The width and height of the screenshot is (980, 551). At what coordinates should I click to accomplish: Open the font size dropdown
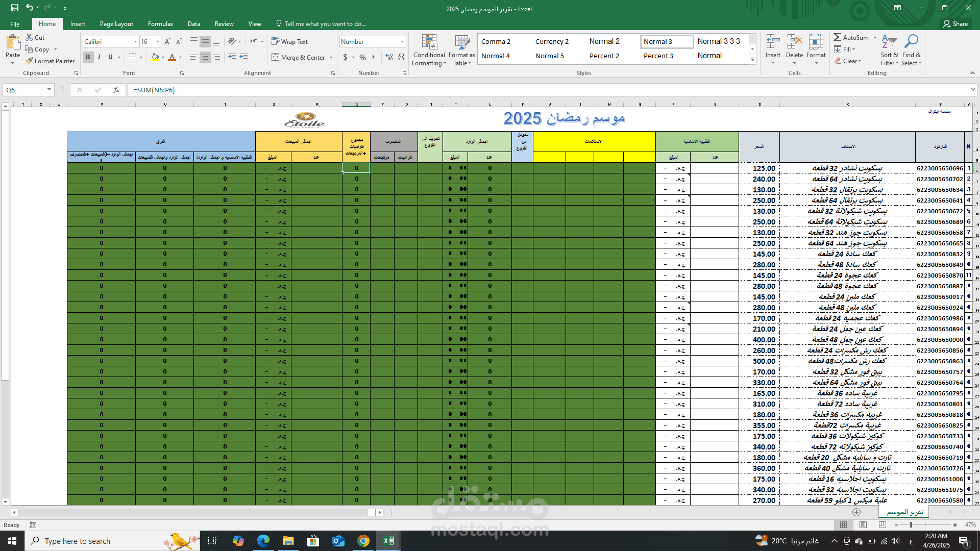point(158,42)
